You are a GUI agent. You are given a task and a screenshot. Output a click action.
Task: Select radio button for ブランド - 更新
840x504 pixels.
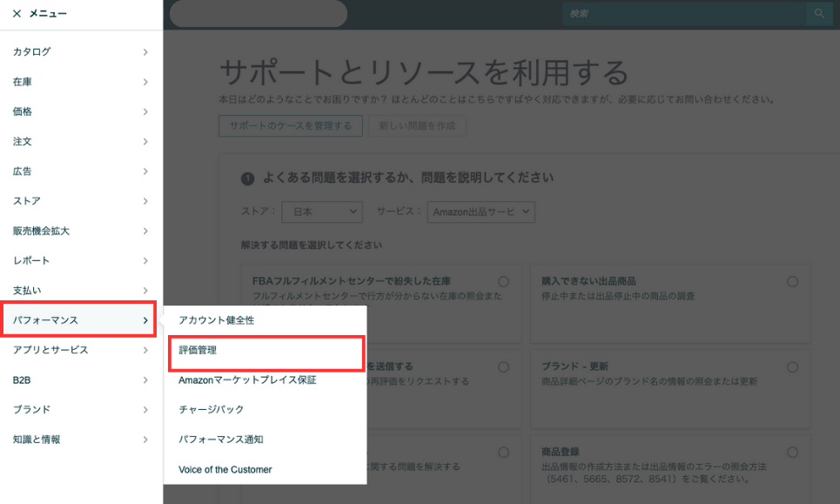(792, 367)
